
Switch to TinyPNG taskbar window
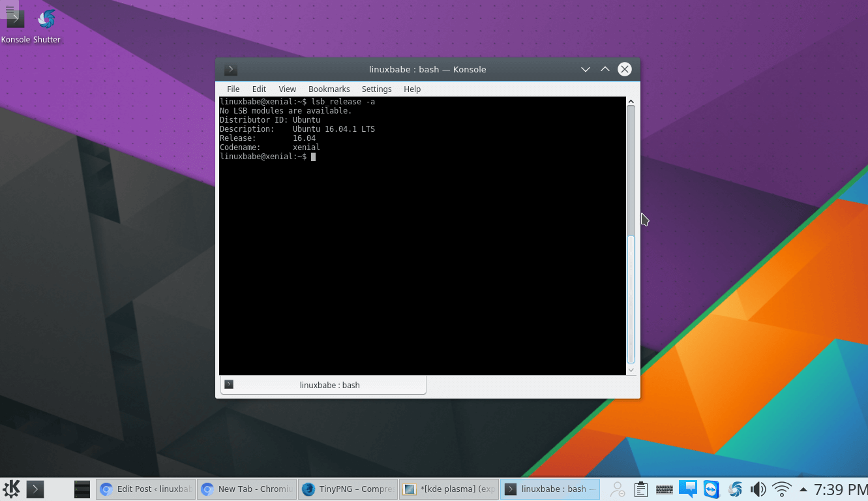coord(348,489)
